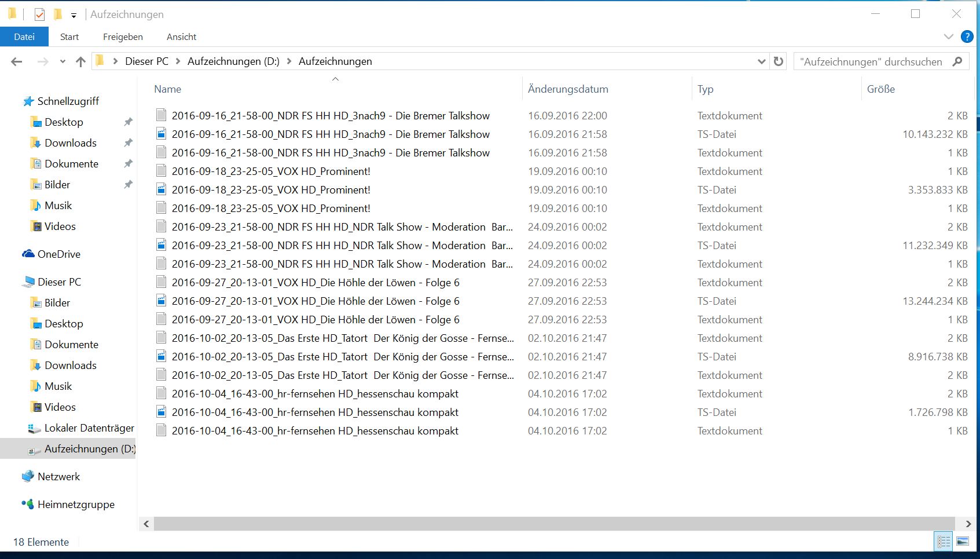Viewport: 980px width, 559px height.
Task: Click TS file icon of NDR Talk Show
Action: [162, 245]
